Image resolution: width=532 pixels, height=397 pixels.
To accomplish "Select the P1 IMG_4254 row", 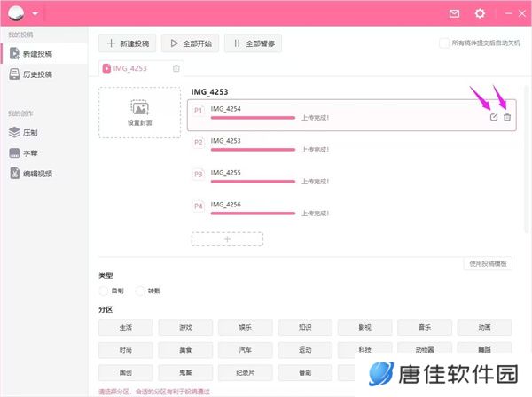I will pos(352,115).
